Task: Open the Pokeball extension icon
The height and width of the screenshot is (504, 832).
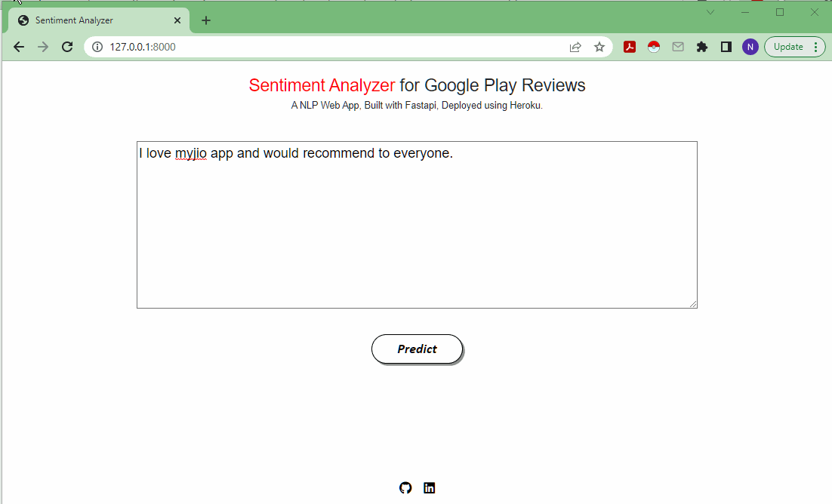Action: [654, 47]
